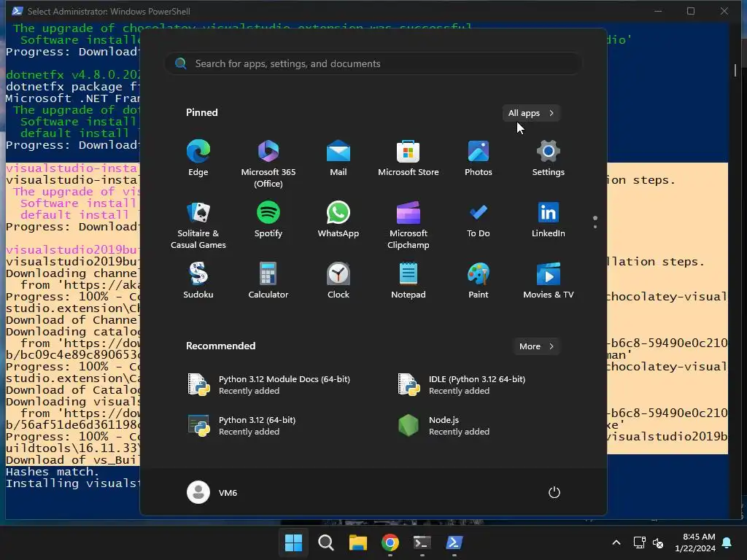The image size is (747, 560).
Task: Open Microsoft Store
Action: coord(409,159)
